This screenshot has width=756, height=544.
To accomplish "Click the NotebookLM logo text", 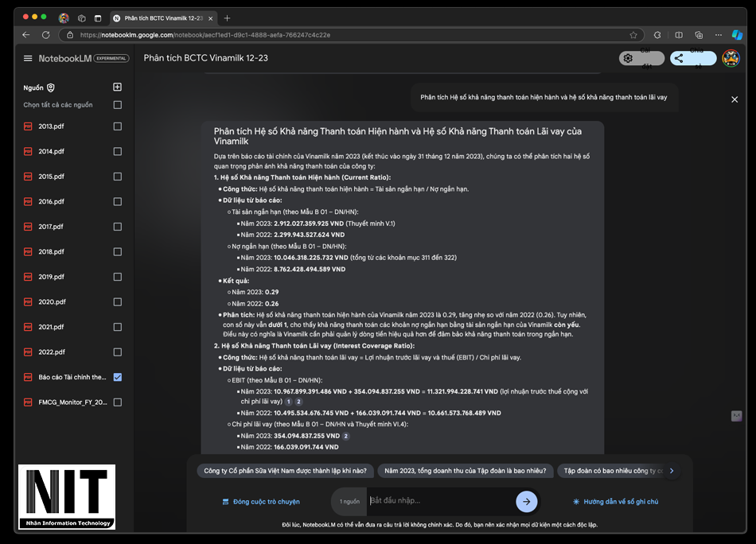I will tap(65, 58).
